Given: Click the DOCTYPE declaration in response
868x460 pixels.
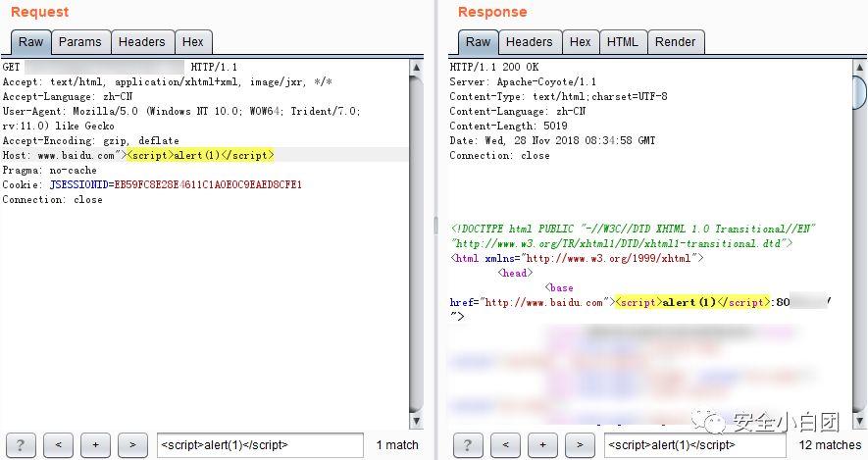Looking at the screenshot, I should [633, 235].
